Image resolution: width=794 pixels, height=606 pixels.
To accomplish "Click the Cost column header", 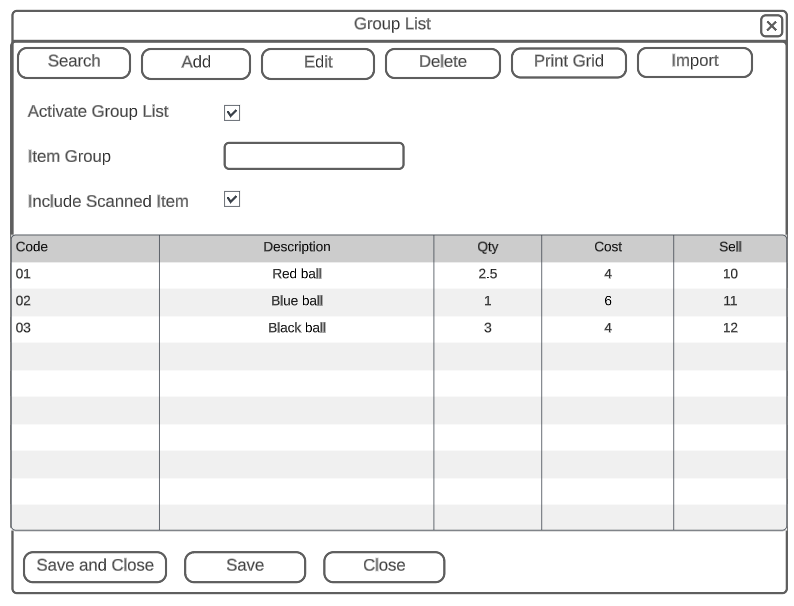I will point(608,247).
